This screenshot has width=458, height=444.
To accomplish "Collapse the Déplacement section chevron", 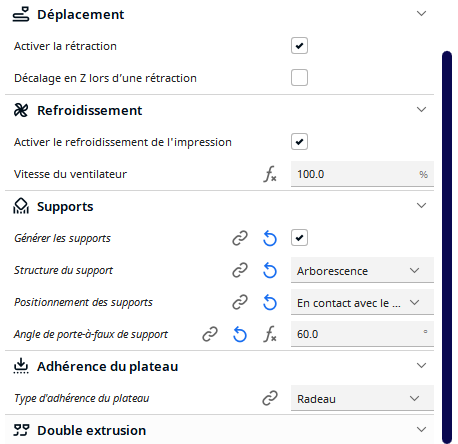I will pyautogui.click(x=422, y=14).
